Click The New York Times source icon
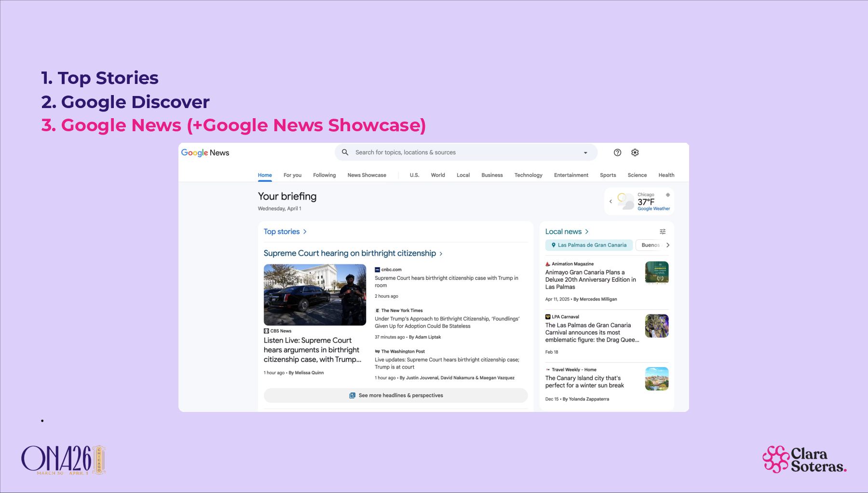This screenshot has height=493, width=868. click(x=378, y=311)
